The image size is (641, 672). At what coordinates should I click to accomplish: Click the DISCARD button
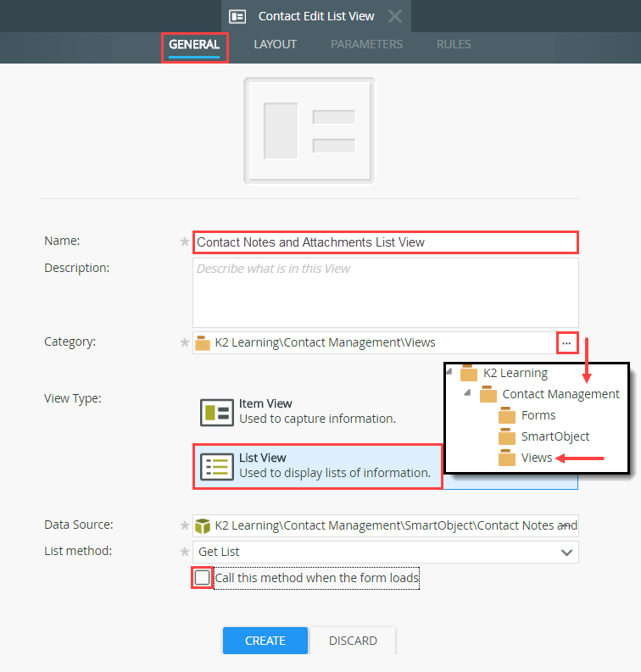pyautogui.click(x=353, y=641)
